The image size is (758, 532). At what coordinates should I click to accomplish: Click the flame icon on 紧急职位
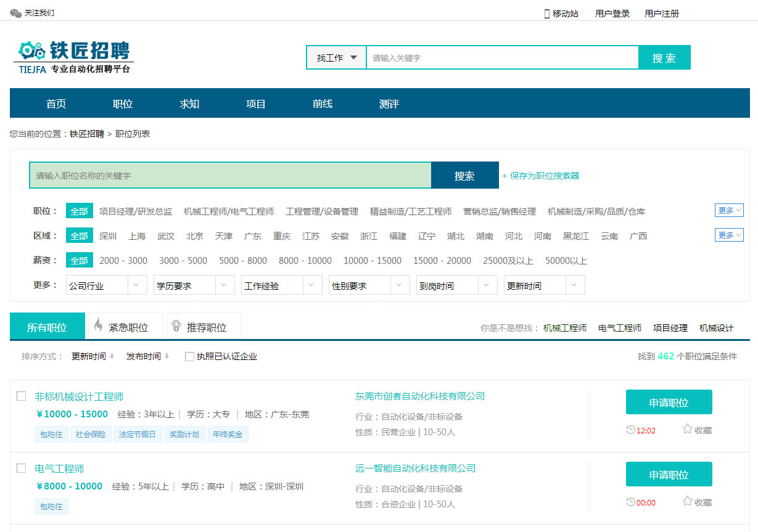point(98,326)
